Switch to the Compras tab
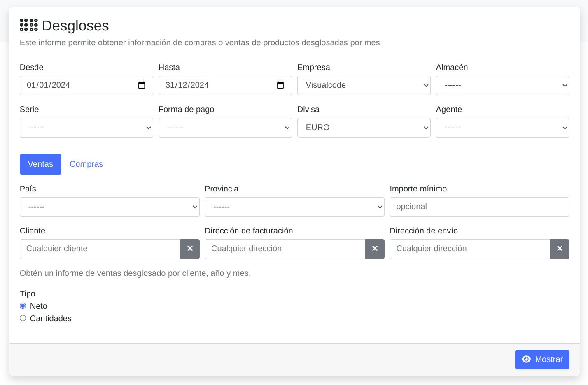Image resolution: width=588 pixels, height=385 pixels. click(x=86, y=164)
